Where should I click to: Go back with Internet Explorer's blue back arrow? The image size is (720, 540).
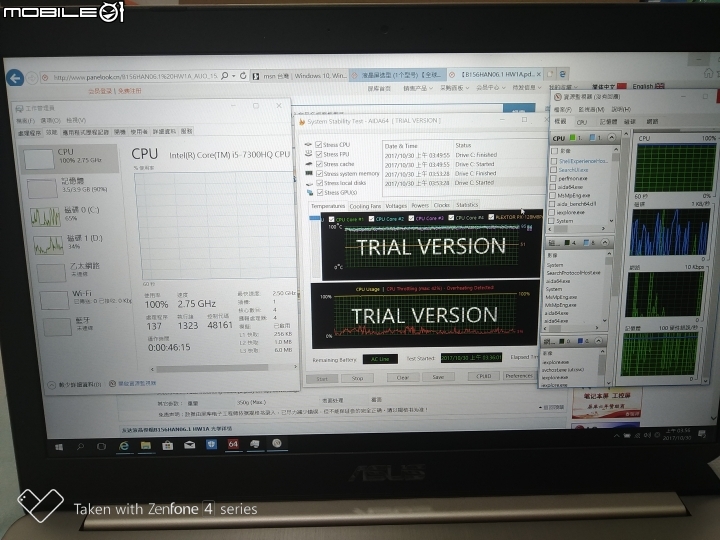(15, 78)
